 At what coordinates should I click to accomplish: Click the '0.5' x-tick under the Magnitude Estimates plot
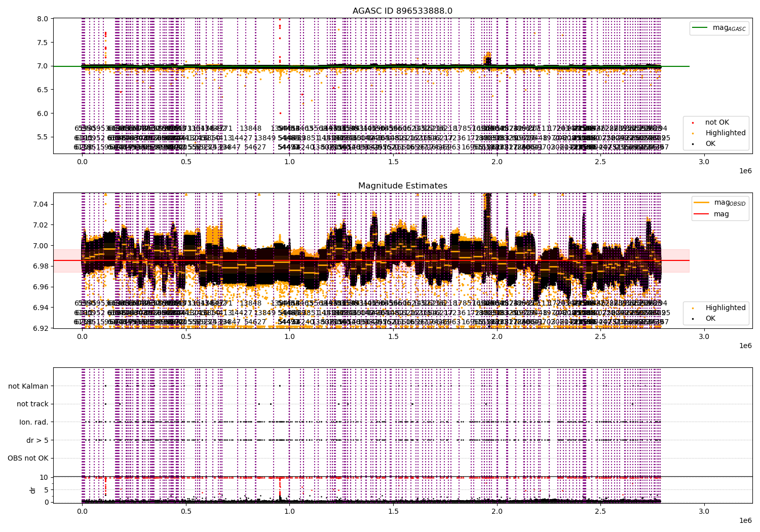[x=186, y=336]
